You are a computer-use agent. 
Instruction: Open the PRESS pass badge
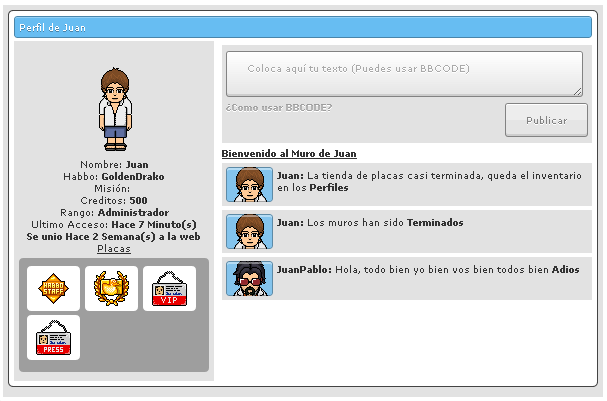[53, 338]
